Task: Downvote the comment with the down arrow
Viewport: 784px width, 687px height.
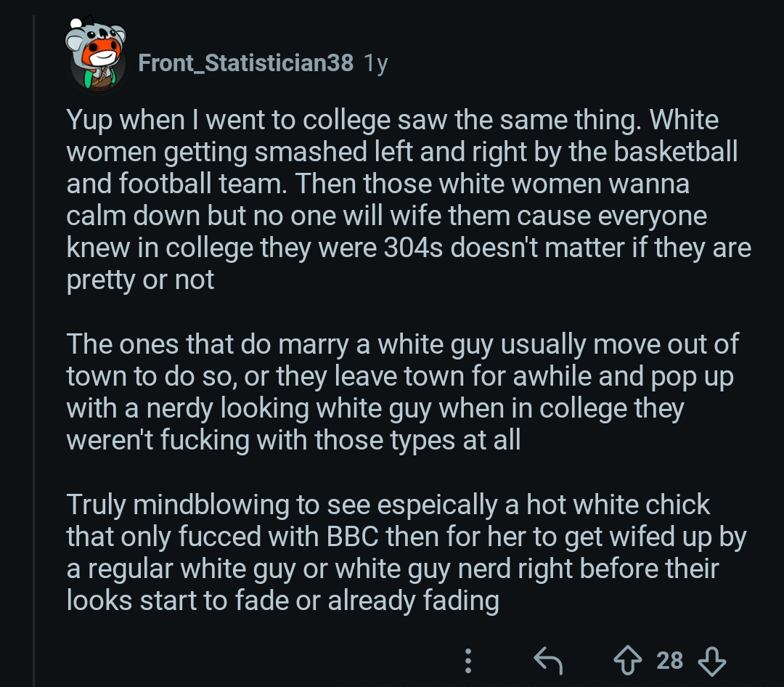Action: coord(711,659)
